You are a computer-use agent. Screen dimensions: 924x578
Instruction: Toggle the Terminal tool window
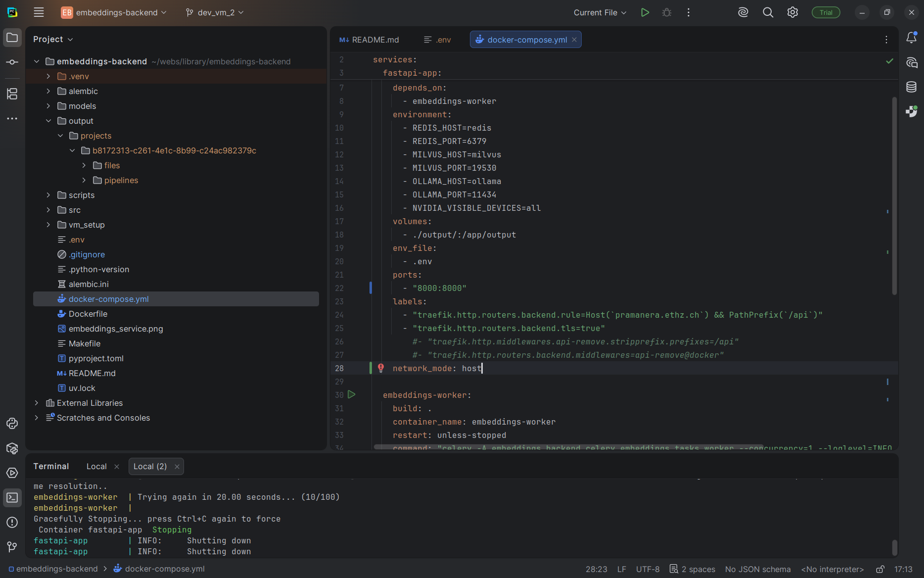(x=12, y=498)
